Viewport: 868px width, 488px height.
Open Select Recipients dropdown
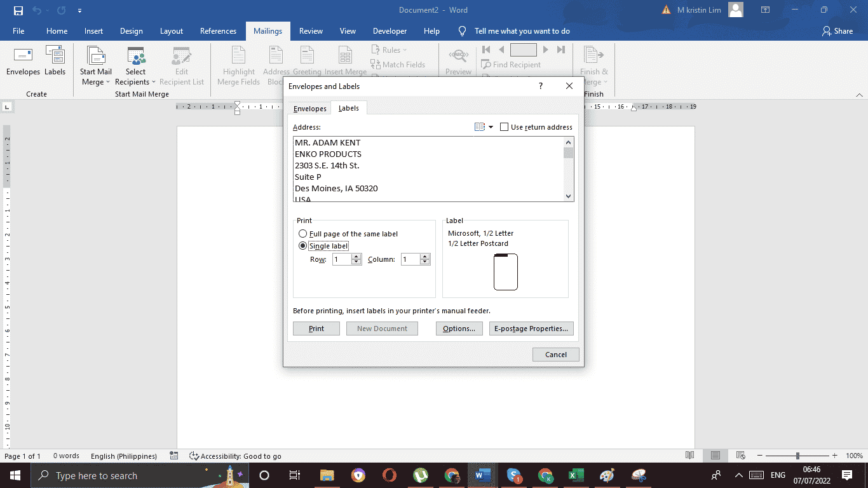tap(135, 66)
